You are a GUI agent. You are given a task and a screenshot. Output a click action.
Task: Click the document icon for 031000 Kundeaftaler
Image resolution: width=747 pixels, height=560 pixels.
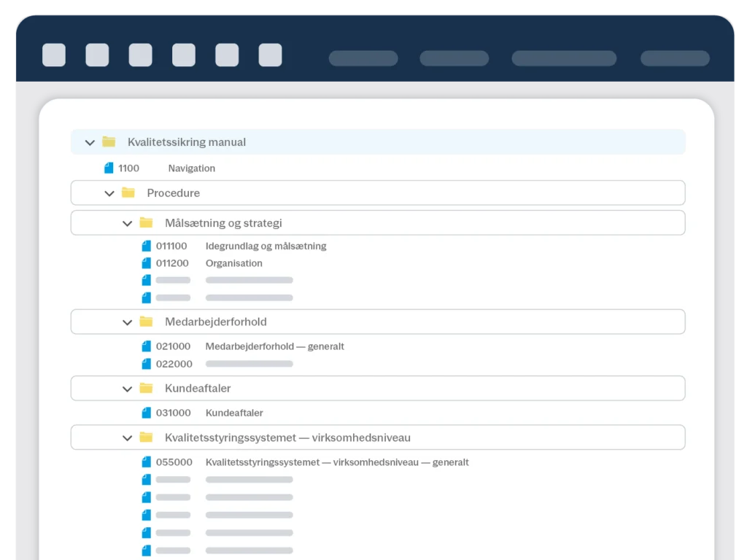[x=147, y=413]
